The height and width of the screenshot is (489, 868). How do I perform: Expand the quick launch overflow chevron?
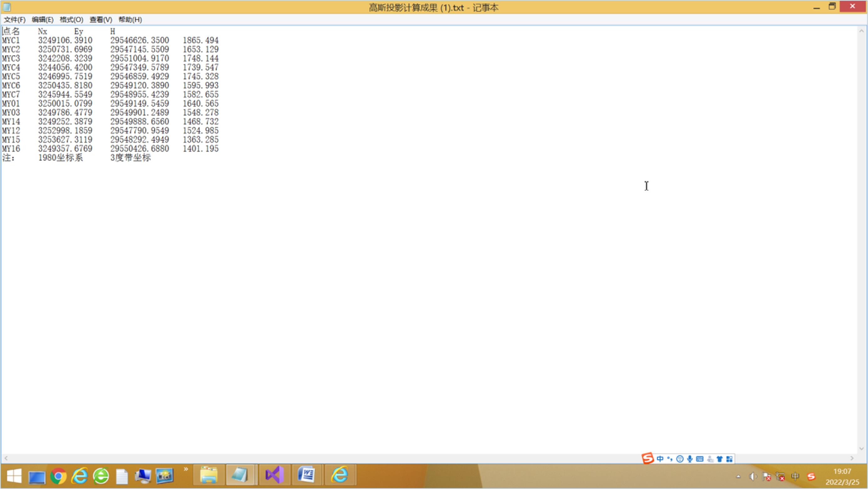tap(186, 469)
